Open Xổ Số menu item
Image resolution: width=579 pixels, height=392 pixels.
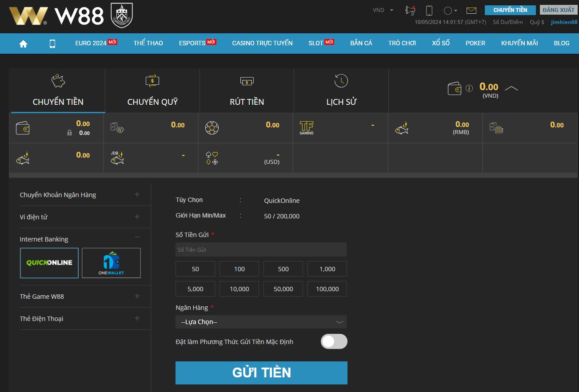(x=441, y=43)
